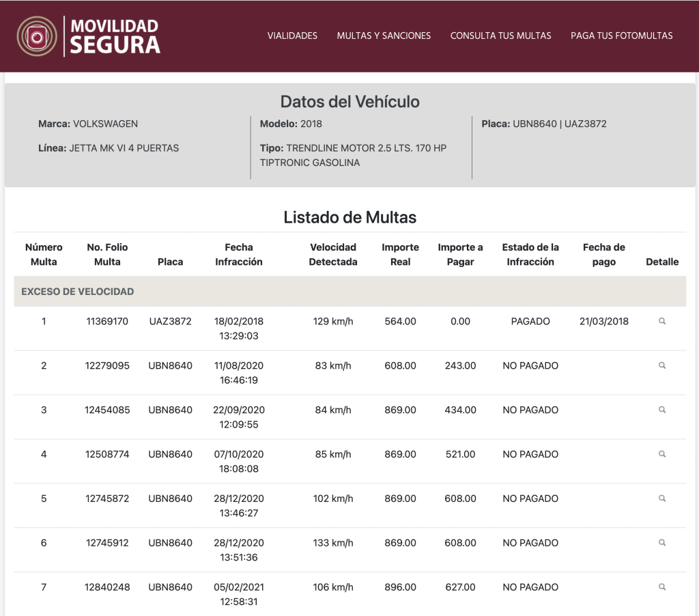
Task: Click the Velocidad Detectada column header
Action: [333, 255]
